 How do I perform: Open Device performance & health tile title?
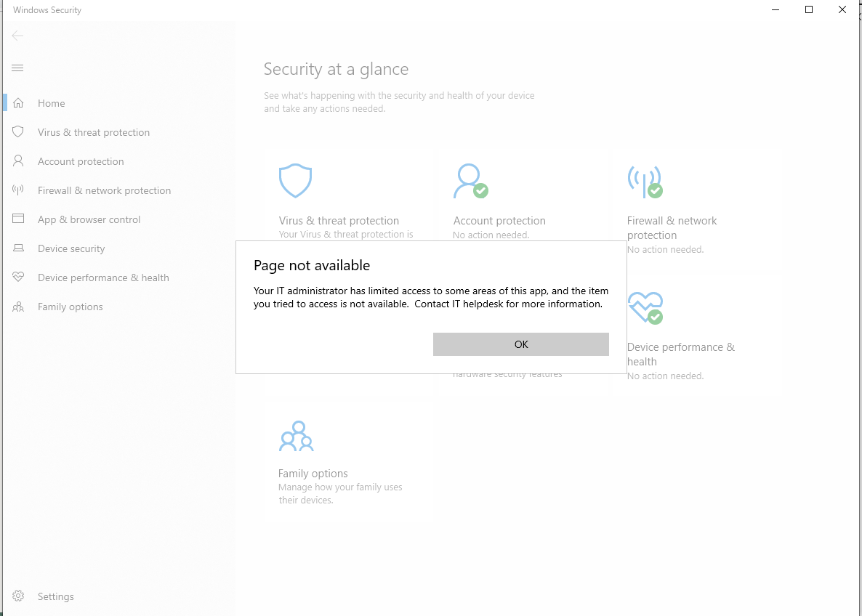pos(680,354)
